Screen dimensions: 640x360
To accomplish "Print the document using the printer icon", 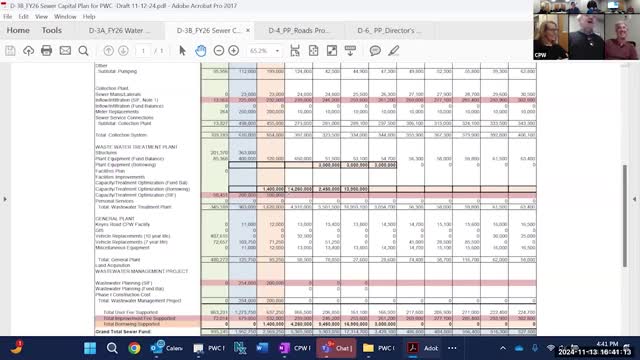I will pos(47,51).
